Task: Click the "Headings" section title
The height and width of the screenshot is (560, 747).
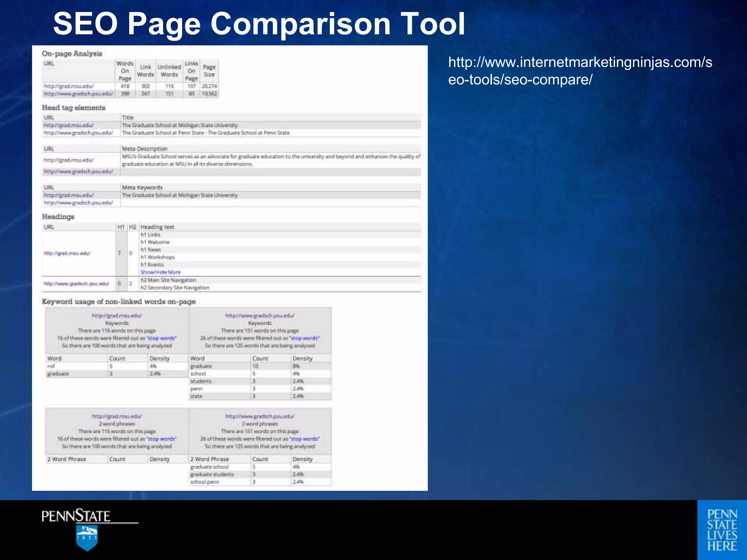Action: pos(58,217)
